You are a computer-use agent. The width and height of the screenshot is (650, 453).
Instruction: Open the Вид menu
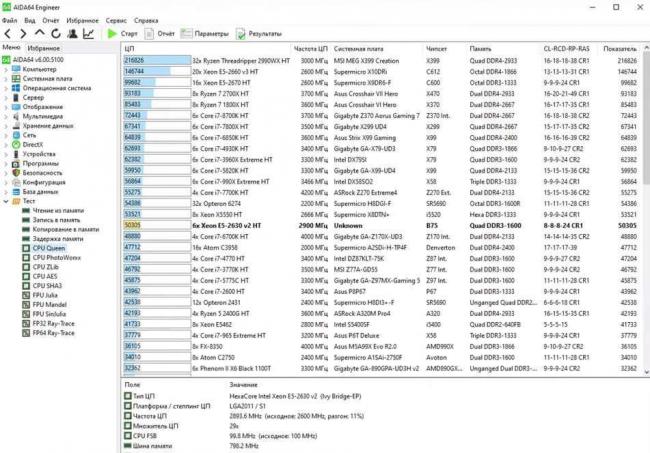point(30,20)
